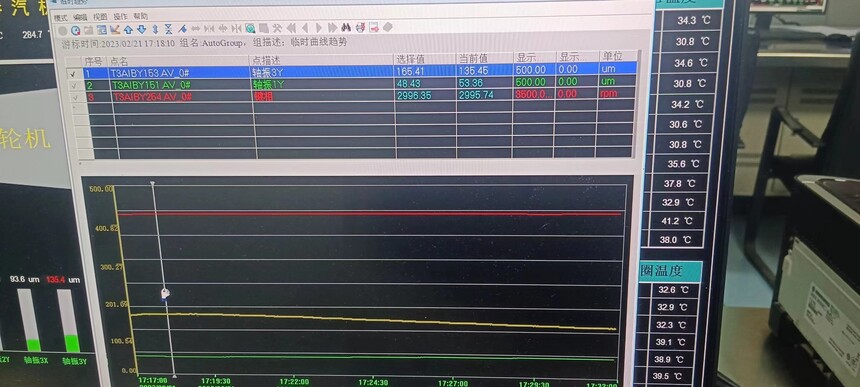Click the vertical compress arrows icon
Screen dimensions: 860x387
click(x=168, y=29)
